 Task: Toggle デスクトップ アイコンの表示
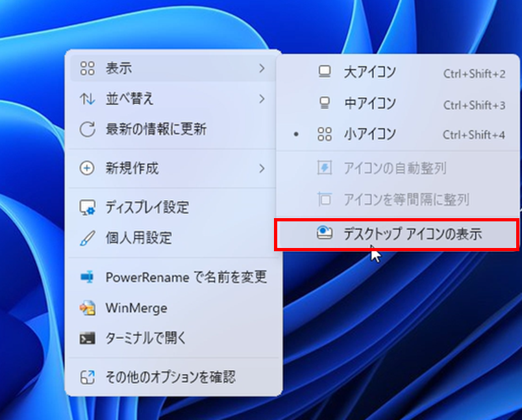(x=397, y=234)
